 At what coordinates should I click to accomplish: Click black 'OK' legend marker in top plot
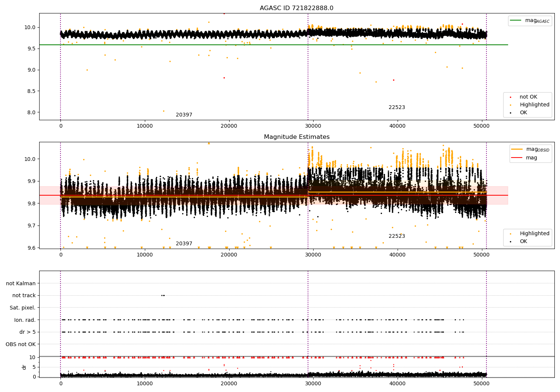511,113
